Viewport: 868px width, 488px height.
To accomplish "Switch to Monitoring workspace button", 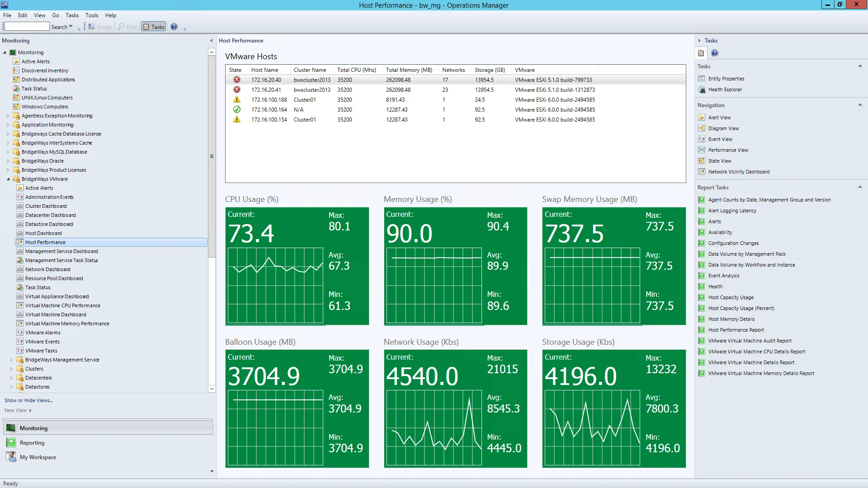I will [108, 428].
